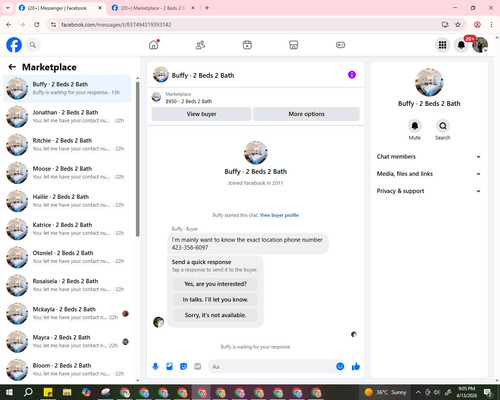Open the purple conversation info icon
Viewport: 500px width, 400px height.
click(352, 75)
